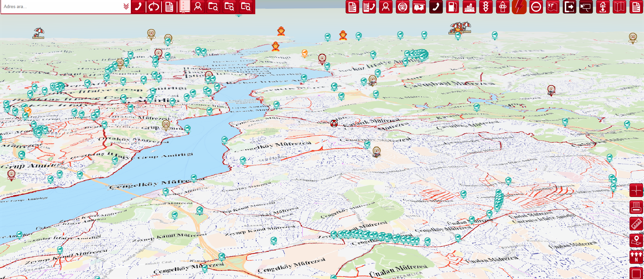Open the call list icon with phone handset
The width and height of the screenshot is (644, 279).
point(369,7)
